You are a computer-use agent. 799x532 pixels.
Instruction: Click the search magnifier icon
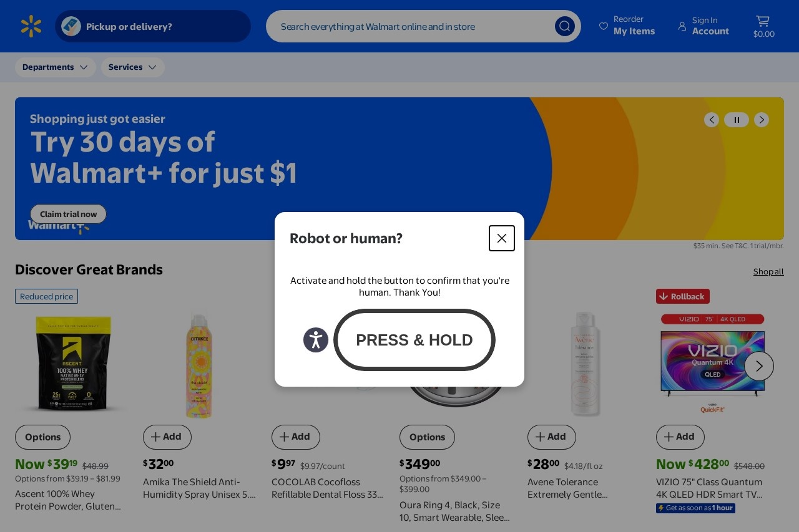[565, 26]
